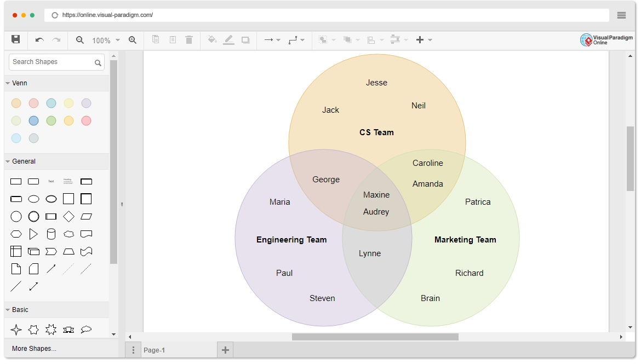The width and height of the screenshot is (641, 364).
Task: Select the parallelogram shape in General
Action: [x=86, y=216]
